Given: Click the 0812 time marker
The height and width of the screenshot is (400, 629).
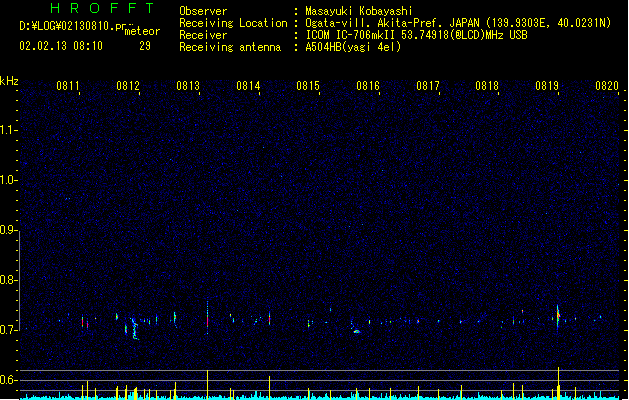Looking at the screenshot, I should [128, 86].
